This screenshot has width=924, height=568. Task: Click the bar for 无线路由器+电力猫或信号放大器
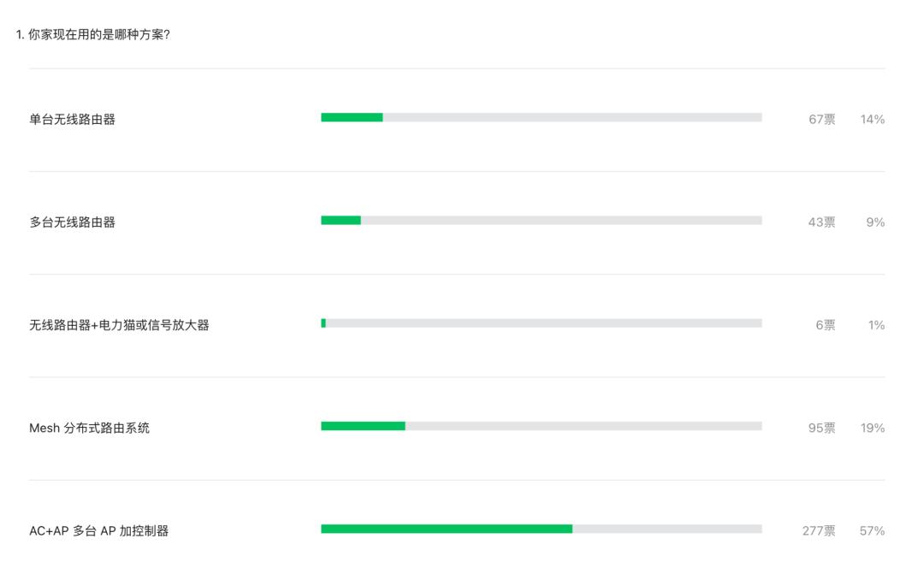tap(541, 323)
